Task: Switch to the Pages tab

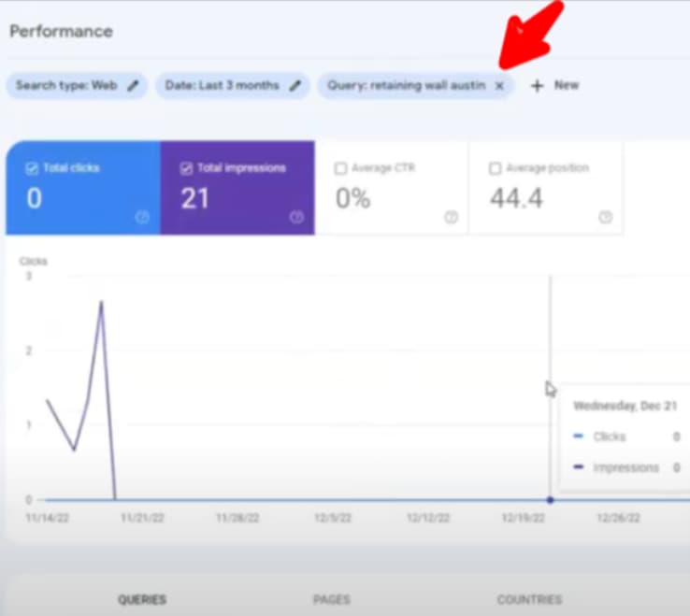Action: pyautogui.click(x=332, y=599)
